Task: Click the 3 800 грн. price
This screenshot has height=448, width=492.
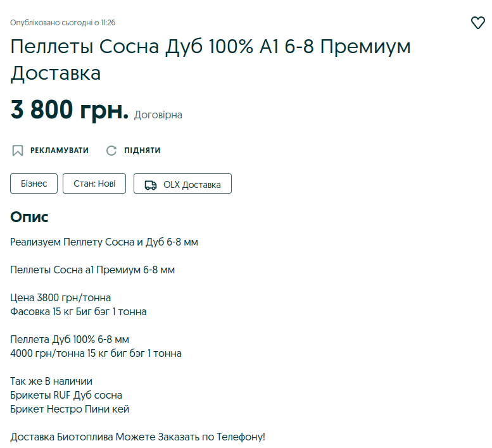Action: (70, 109)
